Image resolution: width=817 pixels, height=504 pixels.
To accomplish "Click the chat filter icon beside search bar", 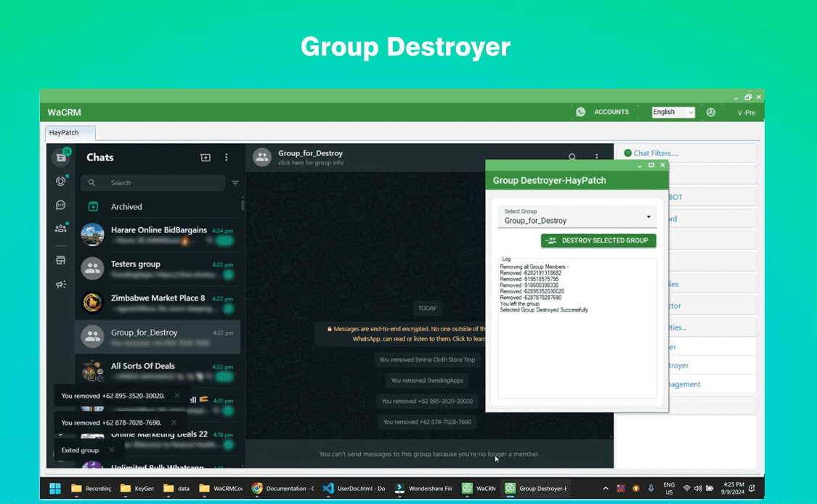I will click(x=235, y=183).
